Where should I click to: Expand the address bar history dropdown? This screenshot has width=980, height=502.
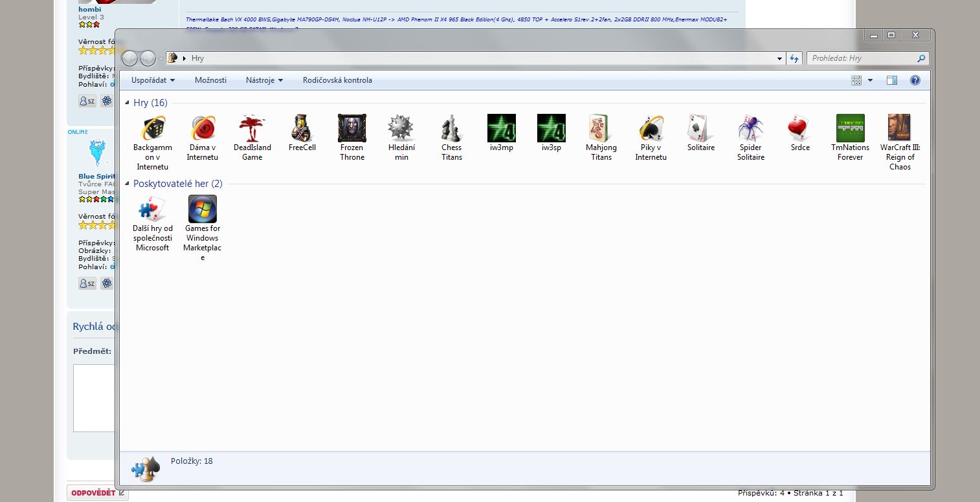point(779,58)
